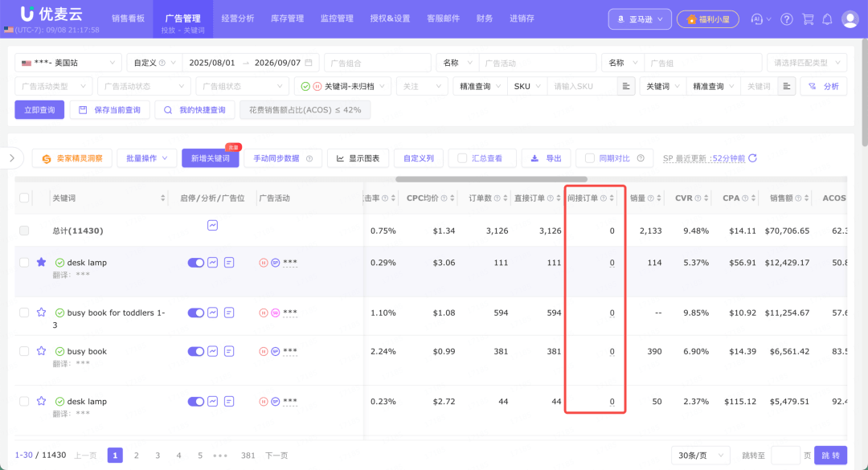This screenshot has height=470, width=868.
Task: Open the 关注 dropdown
Action: [422, 86]
